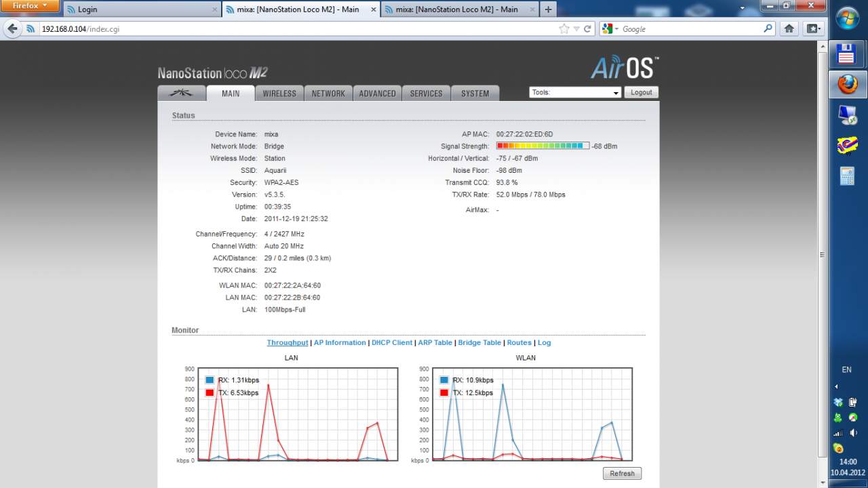Open the Routes link

point(519,343)
